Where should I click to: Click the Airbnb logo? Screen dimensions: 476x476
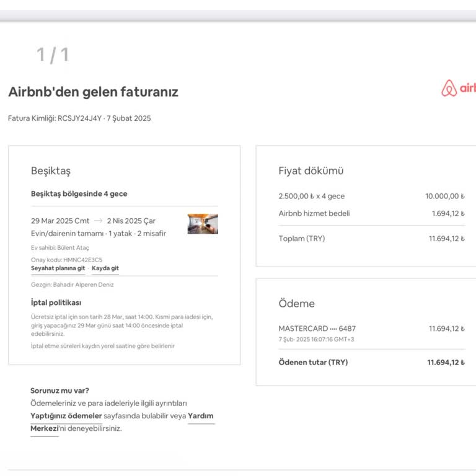[x=459, y=88]
